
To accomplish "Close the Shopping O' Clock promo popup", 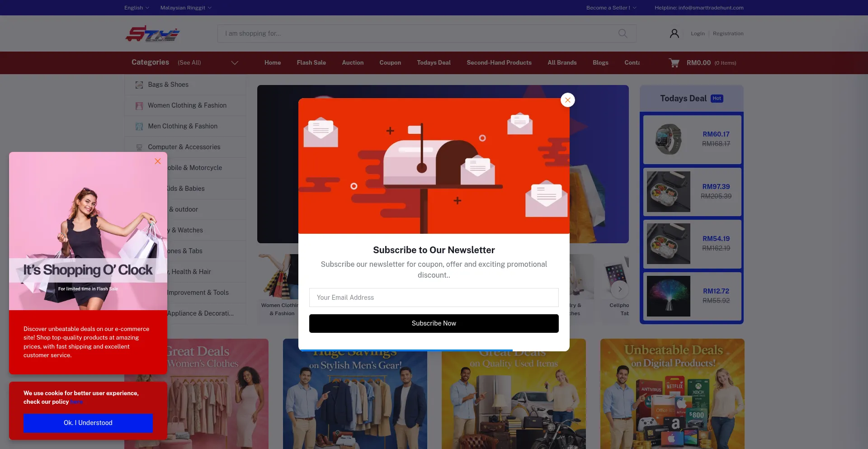I will 158,161.
